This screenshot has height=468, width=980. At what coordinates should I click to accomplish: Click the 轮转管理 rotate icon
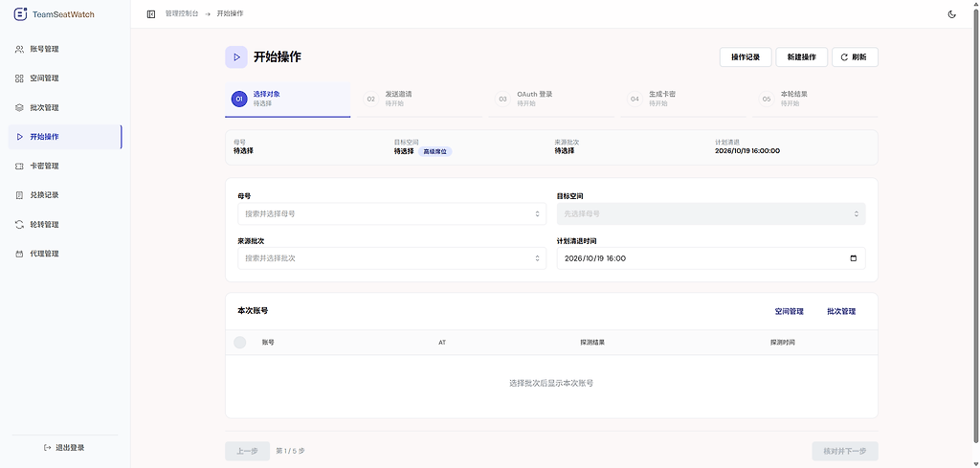coord(19,225)
